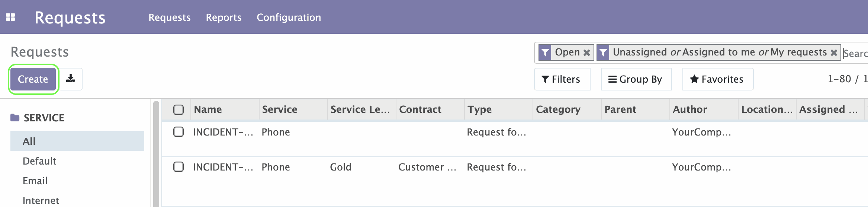Remove the Unassigned or Assigned filter tag
The image size is (868, 207).
[834, 52]
